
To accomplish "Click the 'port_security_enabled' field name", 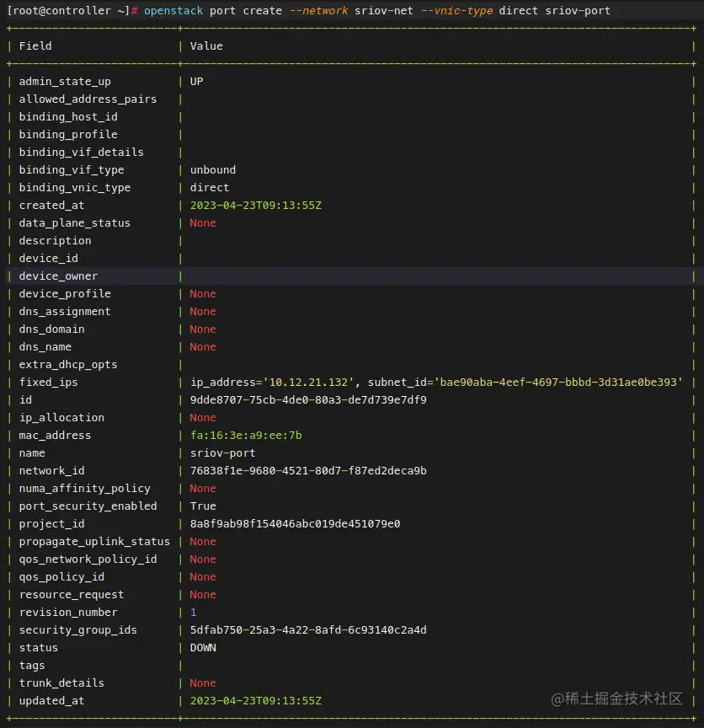I will point(88,506).
